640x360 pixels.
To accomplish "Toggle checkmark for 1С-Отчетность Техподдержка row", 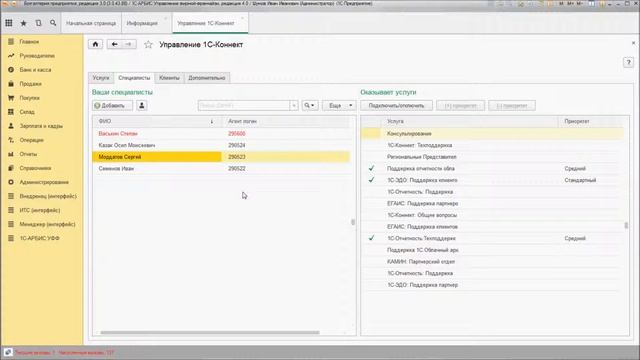I will (x=371, y=238).
